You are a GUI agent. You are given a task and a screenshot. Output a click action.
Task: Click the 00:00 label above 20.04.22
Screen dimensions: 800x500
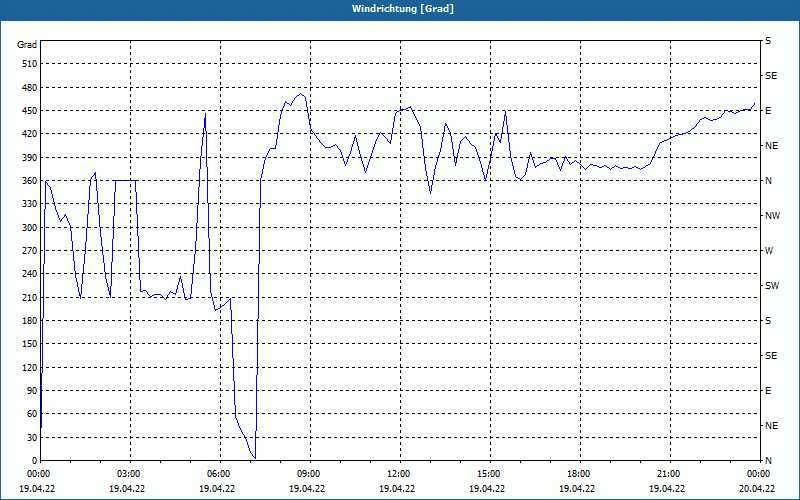click(759, 473)
